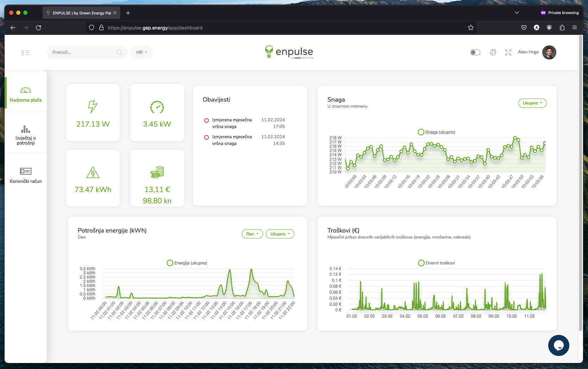
Task: Click the fullscreen expand icon
Action: click(x=508, y=52)
